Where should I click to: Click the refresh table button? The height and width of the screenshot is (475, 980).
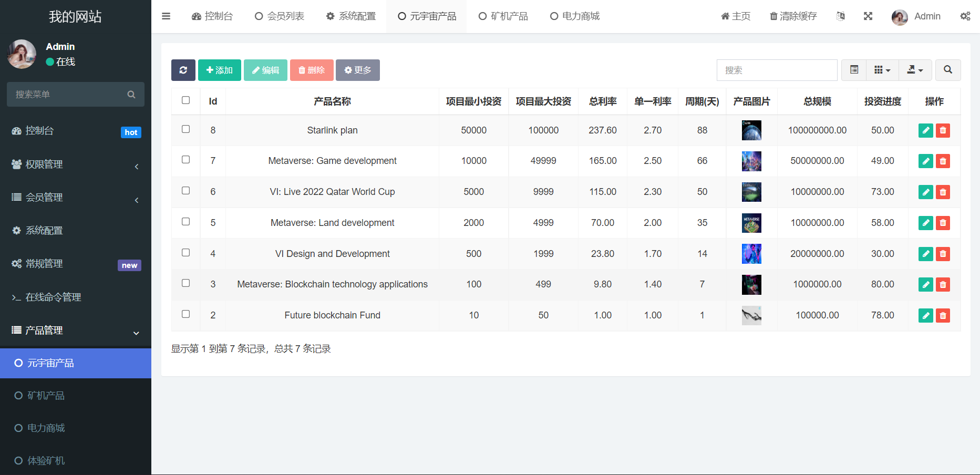click(183, 70)
